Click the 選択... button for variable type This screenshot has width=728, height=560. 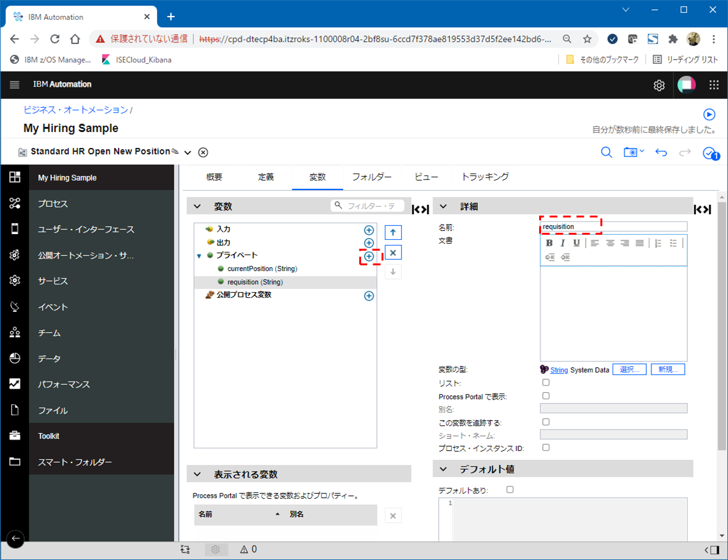pyautogui.click(x=630, y=369)
